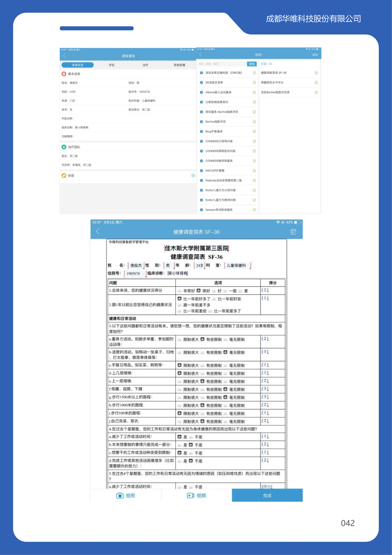Add Berg平衡量表 with its plus icon

point(201,132)
